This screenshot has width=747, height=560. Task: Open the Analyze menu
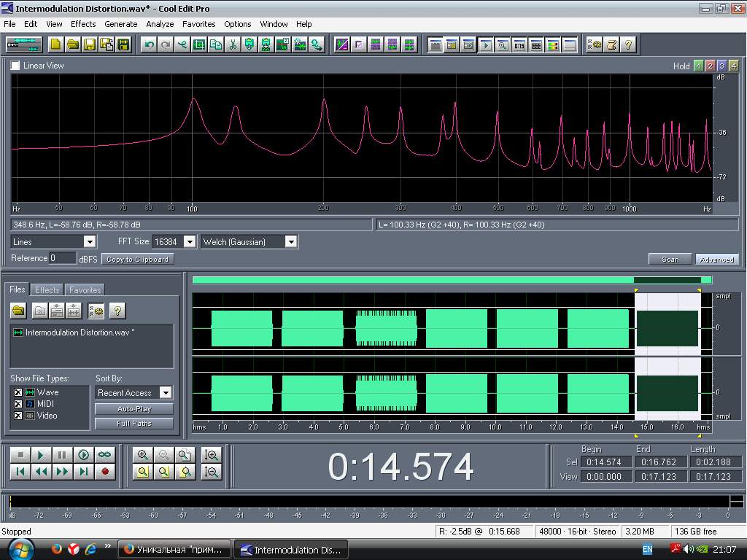pos(160,24)
